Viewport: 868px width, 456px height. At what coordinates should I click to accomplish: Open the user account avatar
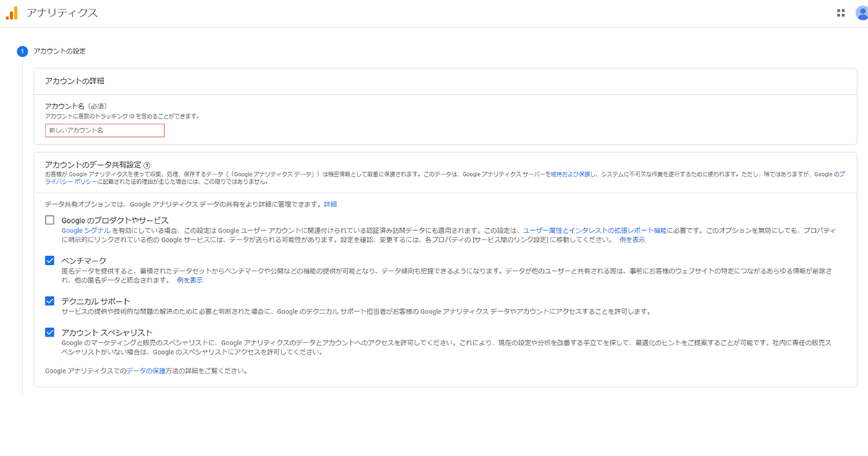(861, 13)
